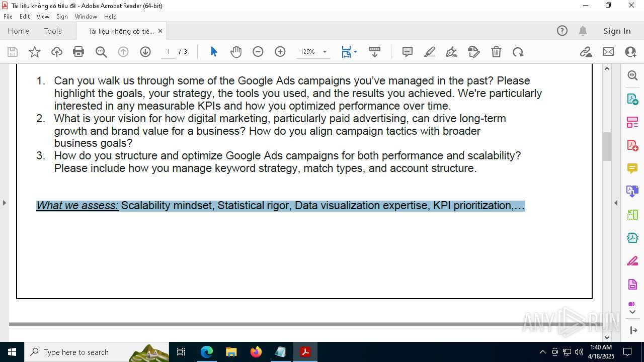The image size is (644, 362).
Task: Show more tools with the down chevron
Action: (632, 312)
